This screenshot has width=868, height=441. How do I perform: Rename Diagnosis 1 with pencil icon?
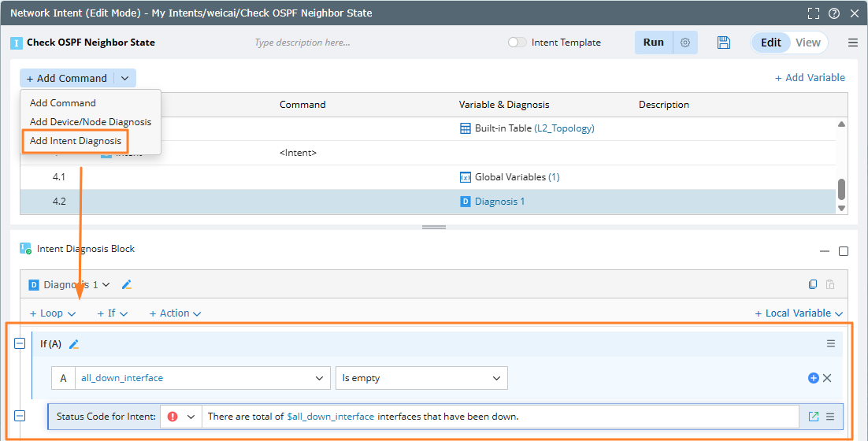click(127, 285)
